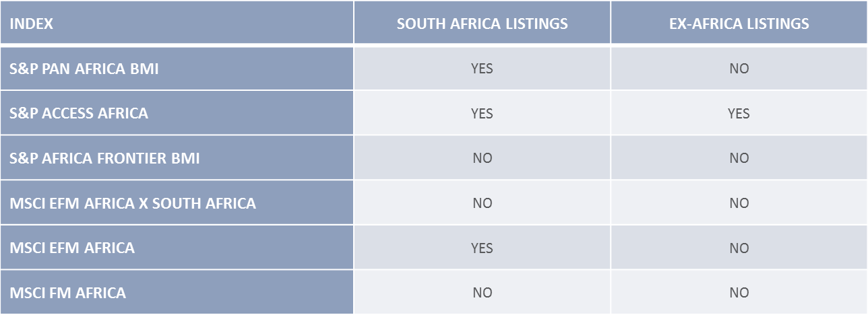
Task: Select South Africa NO for EFM Africa X South Africa
Action: [482, 203]
